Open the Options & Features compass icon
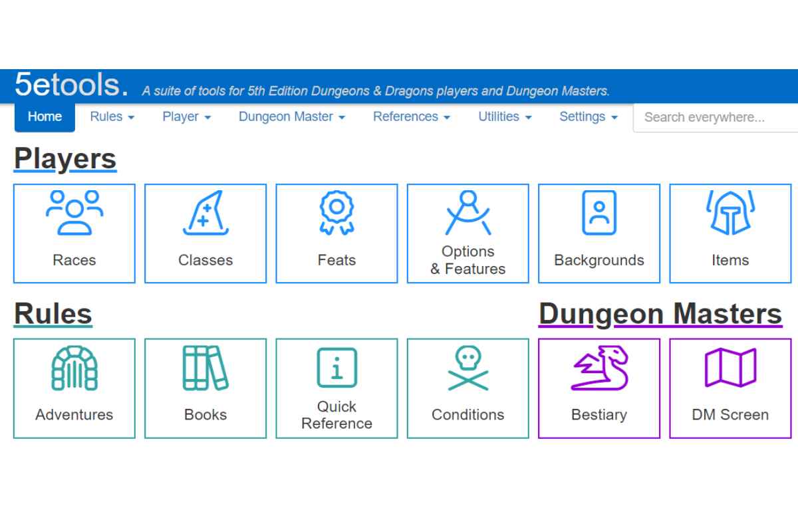Image resolution: width=798 pixels, height=532 pixels. point(468,213)
